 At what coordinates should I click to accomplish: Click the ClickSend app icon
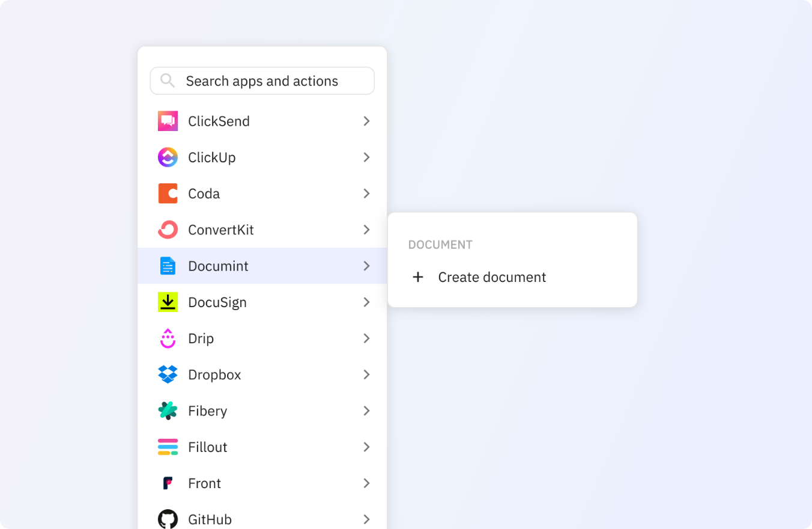click(168, 121)
